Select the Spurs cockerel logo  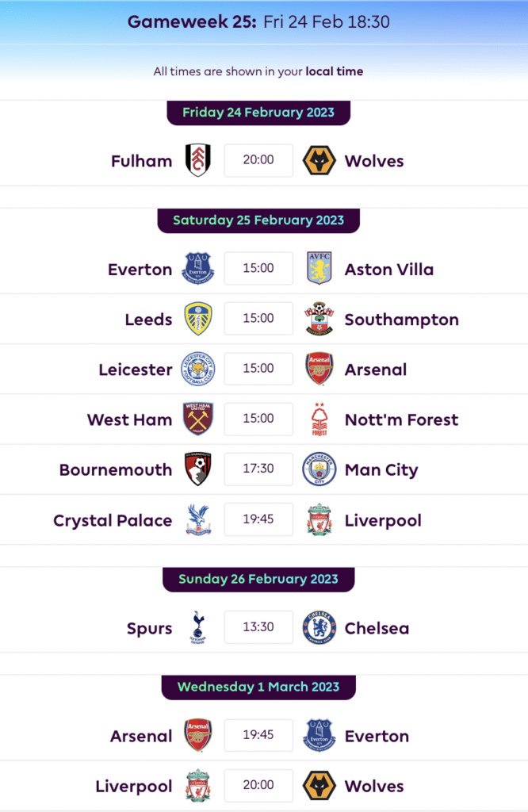click(198, 627)
